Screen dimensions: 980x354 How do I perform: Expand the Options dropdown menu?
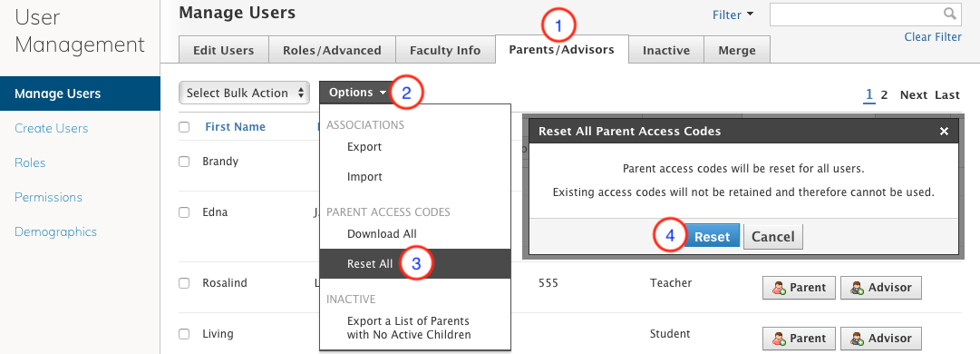[x=357, y=93]
